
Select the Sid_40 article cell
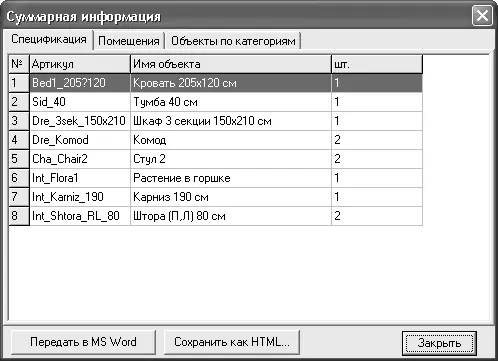(80, 102)
